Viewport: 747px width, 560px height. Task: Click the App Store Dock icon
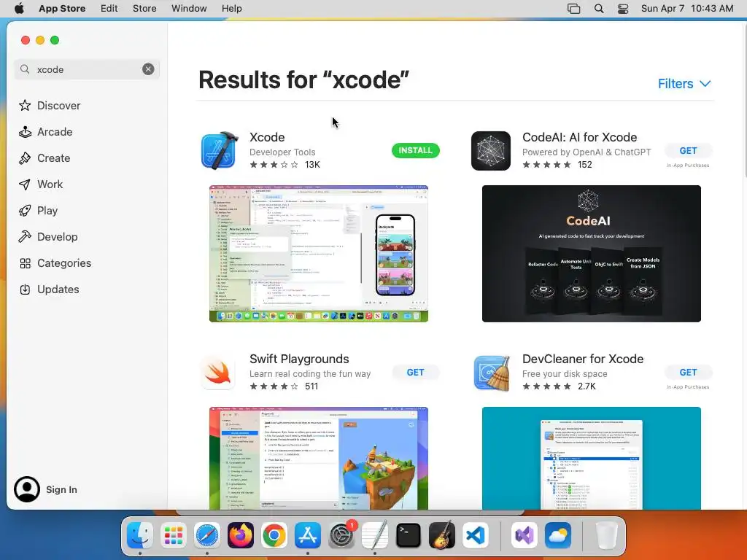click(308, 535)
